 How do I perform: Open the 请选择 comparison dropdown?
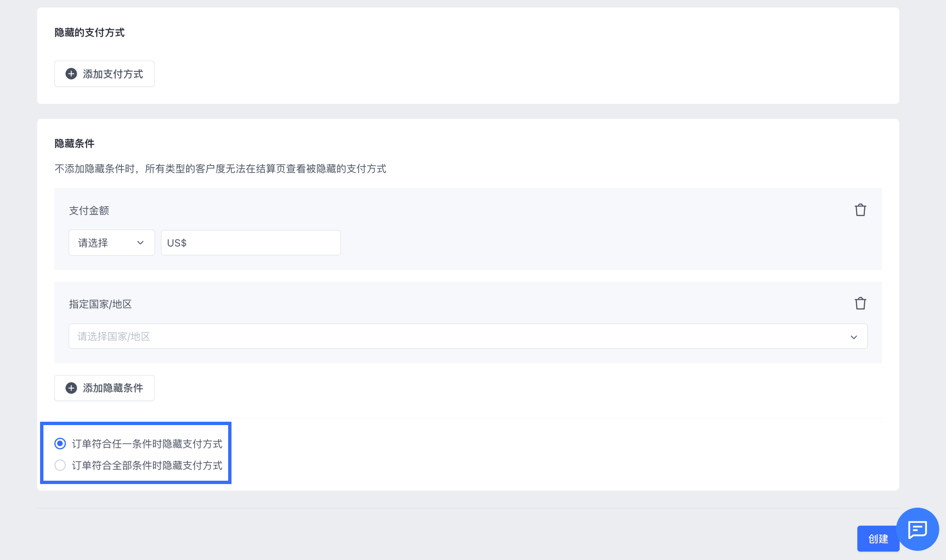112,243
